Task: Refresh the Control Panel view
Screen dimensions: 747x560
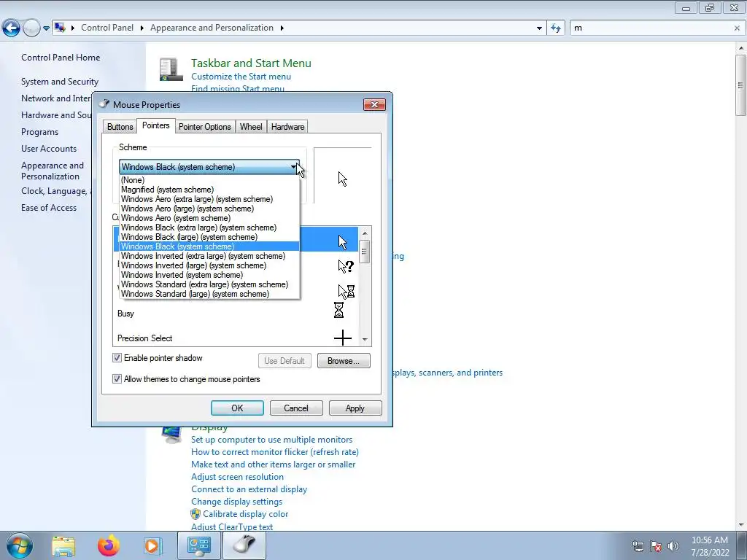Action: coord(555,28)
